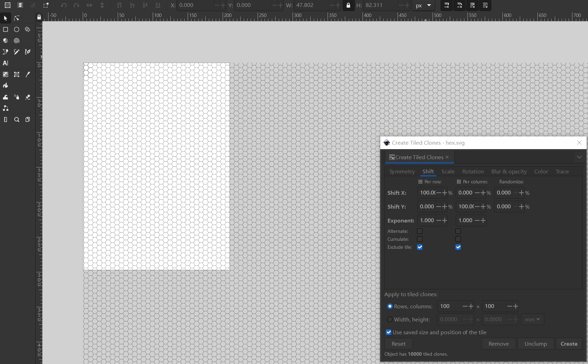588x364 pixels.
Task: Enable Cumulate per column checkbox
Action: [x=458, y=239]
